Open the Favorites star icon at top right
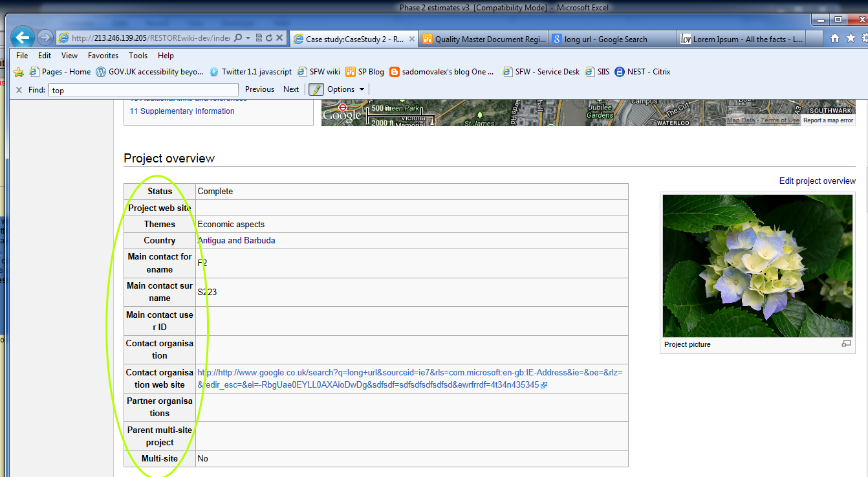868x477 pixels. click(x=849, y=38)
